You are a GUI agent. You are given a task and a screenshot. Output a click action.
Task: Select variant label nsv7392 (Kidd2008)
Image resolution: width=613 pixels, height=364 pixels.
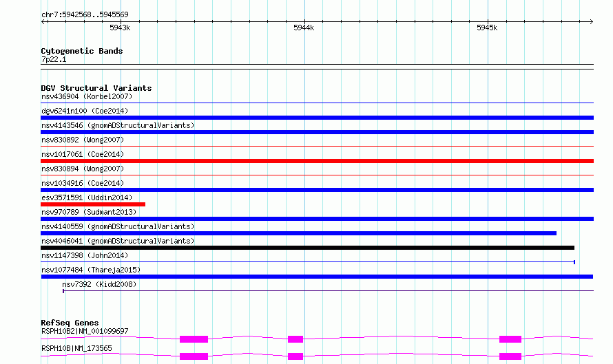(99, 284)
